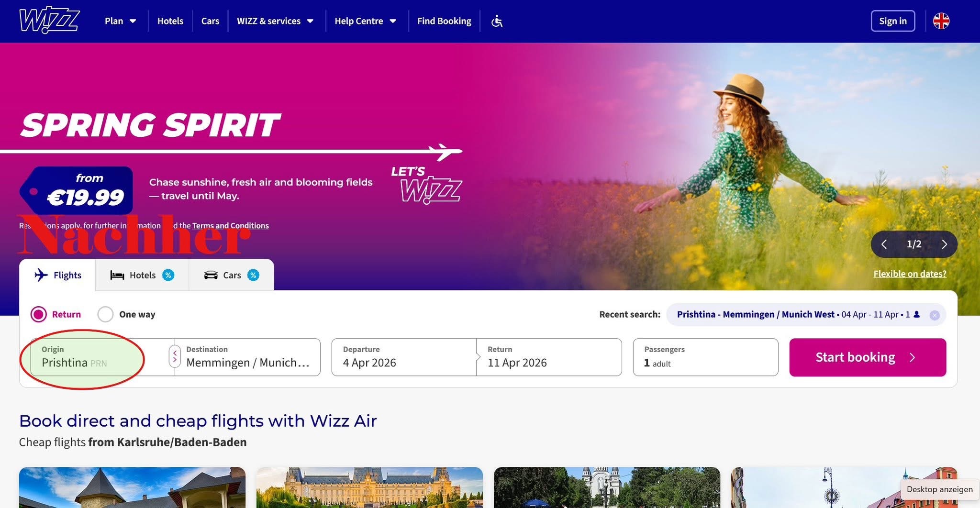The height and width of the screenshot is (508, 980).
Task: Open Find Booking in the top menu
Action: [x=444, y=21]
